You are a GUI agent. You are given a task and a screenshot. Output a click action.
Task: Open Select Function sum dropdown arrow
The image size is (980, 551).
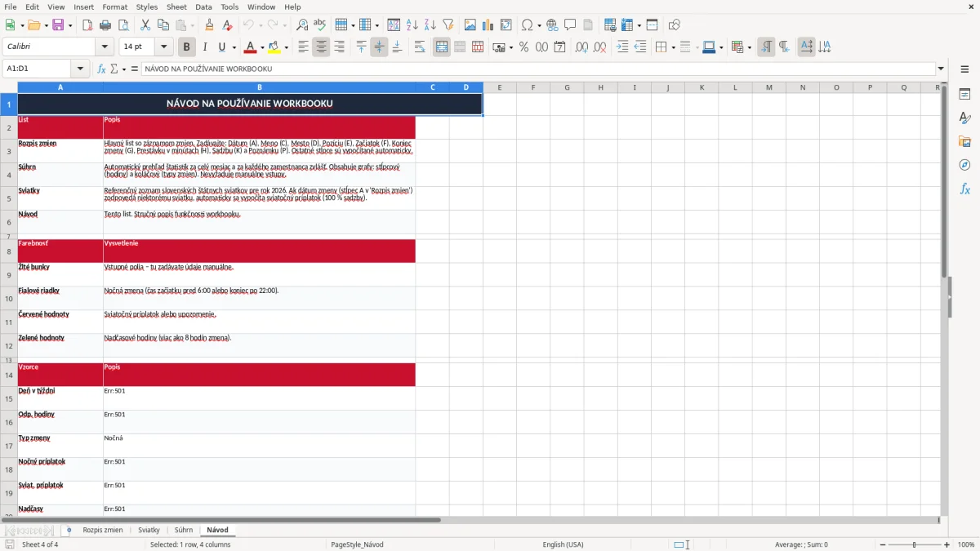(124, 69)
